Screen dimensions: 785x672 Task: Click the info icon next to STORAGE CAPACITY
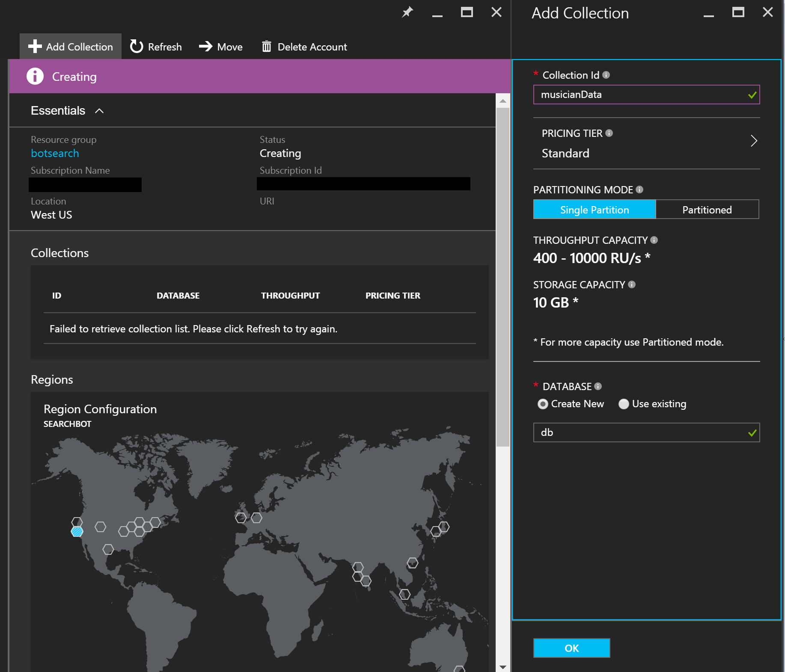point(632,284)
